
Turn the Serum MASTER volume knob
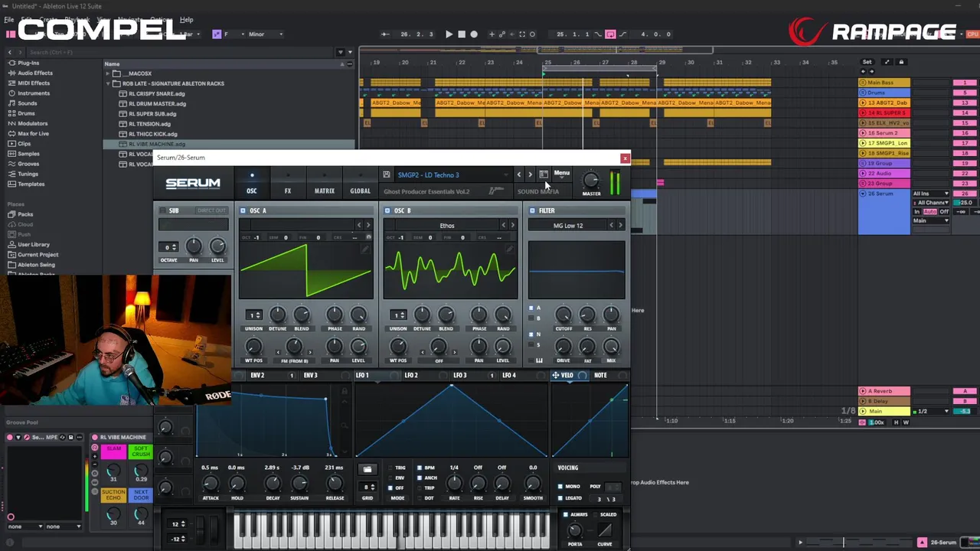point(591,181)
